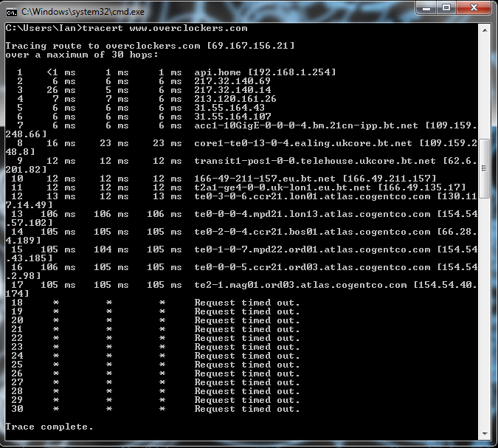Click hostname 166-49-211-157.eu.bt.net
The image size is (498, 448).
265,179
